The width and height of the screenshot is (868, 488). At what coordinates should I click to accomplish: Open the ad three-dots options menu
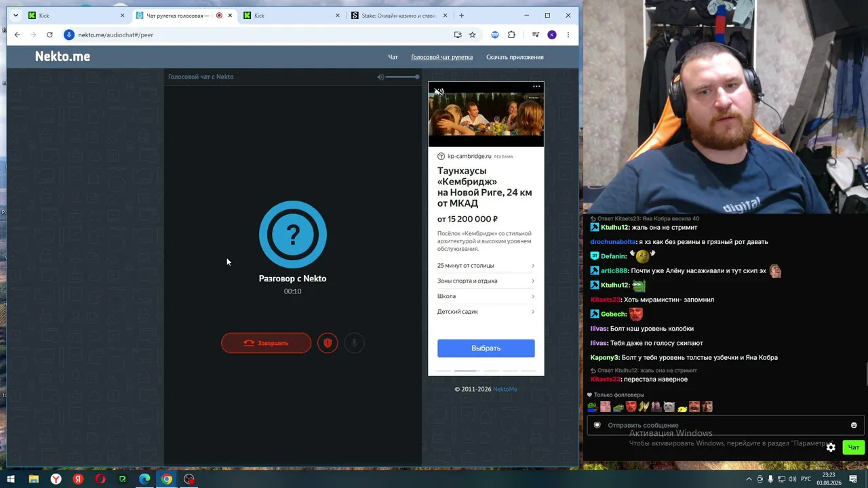pos(536,86)
